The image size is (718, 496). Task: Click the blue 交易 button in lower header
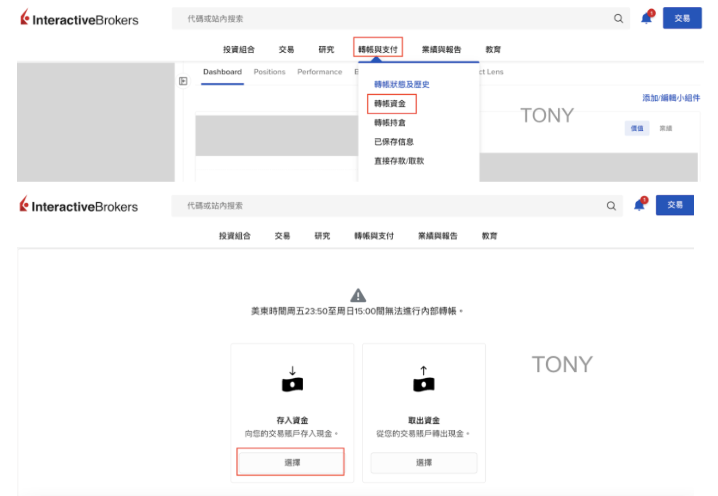675,205
